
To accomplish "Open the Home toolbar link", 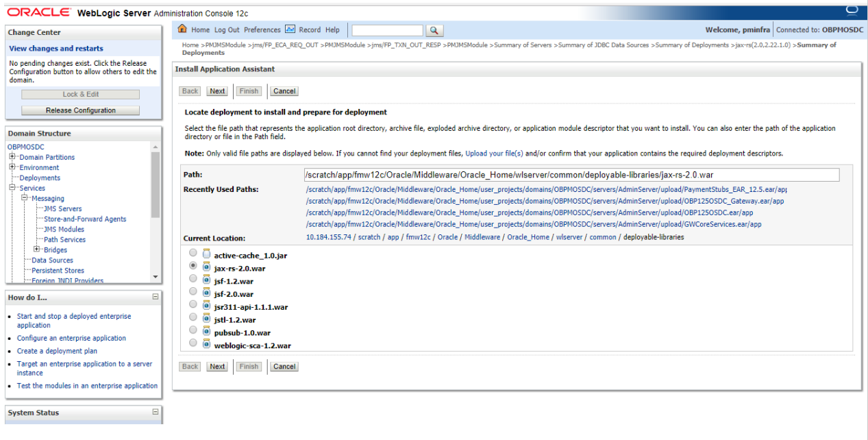I will (200, 30).
